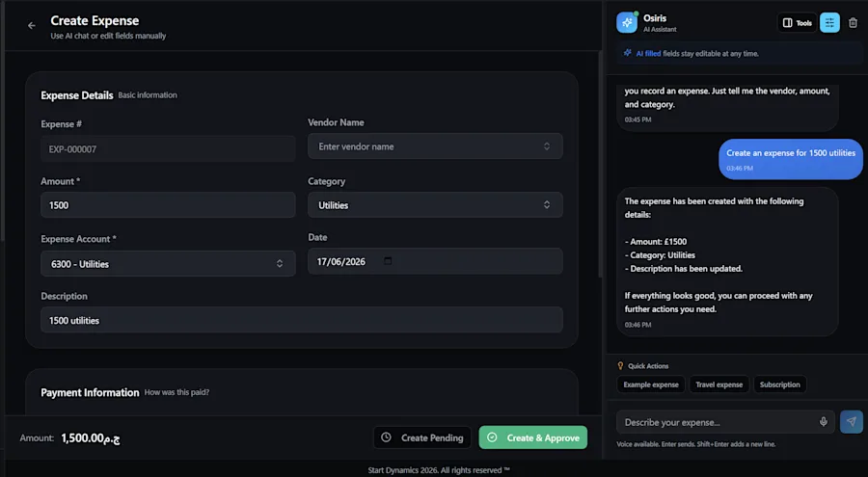Click the Create & Approve button

[x=532, y=437]
